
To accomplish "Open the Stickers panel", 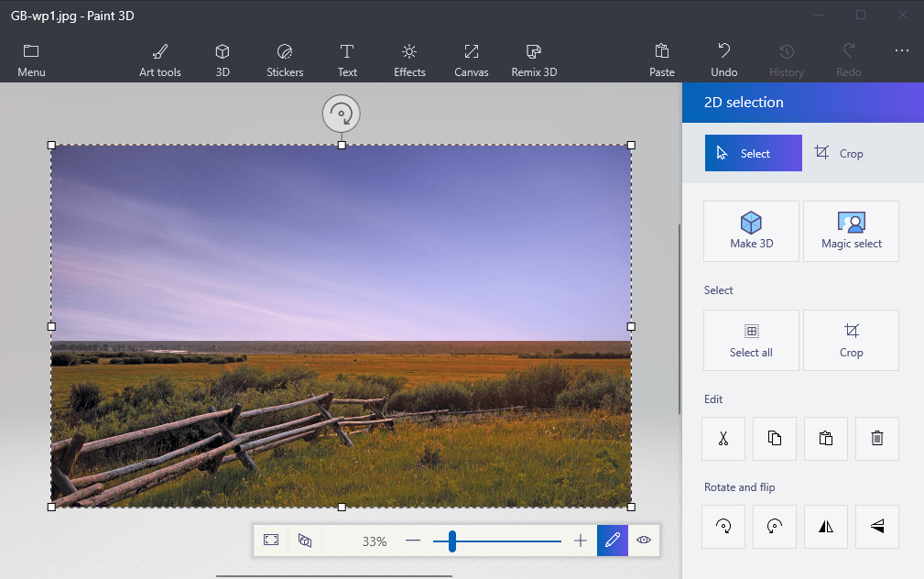I will tap(285, 60).
